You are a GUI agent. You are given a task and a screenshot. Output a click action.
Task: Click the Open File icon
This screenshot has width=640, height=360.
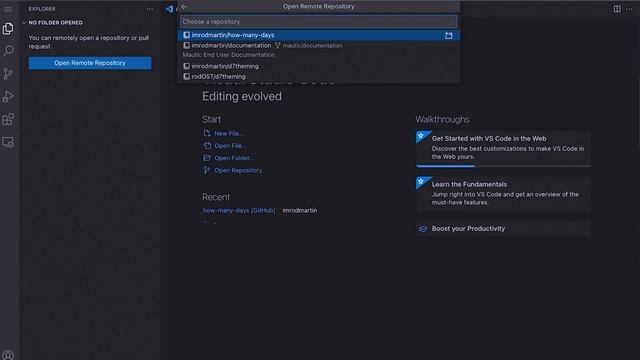[x=207, y=145]
